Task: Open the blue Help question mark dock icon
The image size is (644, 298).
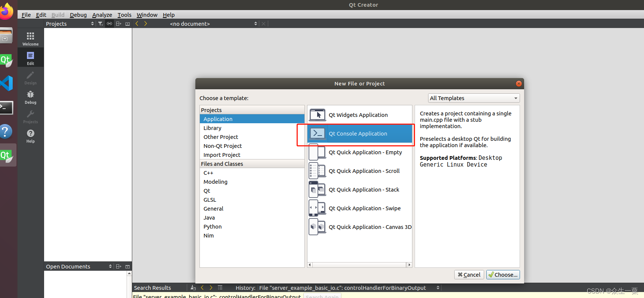Action: pos(6,131)
